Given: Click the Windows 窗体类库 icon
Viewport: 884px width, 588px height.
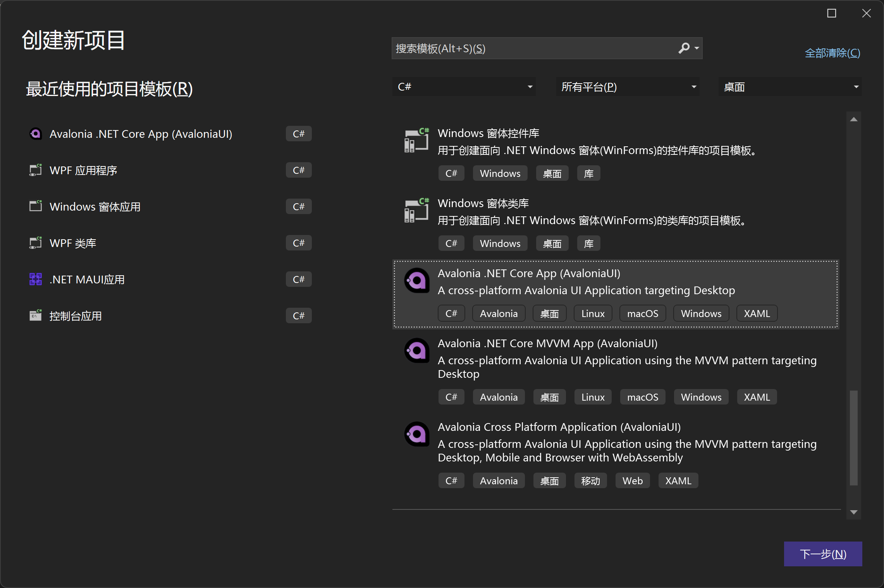Looking at the screenshot, I should pyautogui.click(x=416, y=211).
